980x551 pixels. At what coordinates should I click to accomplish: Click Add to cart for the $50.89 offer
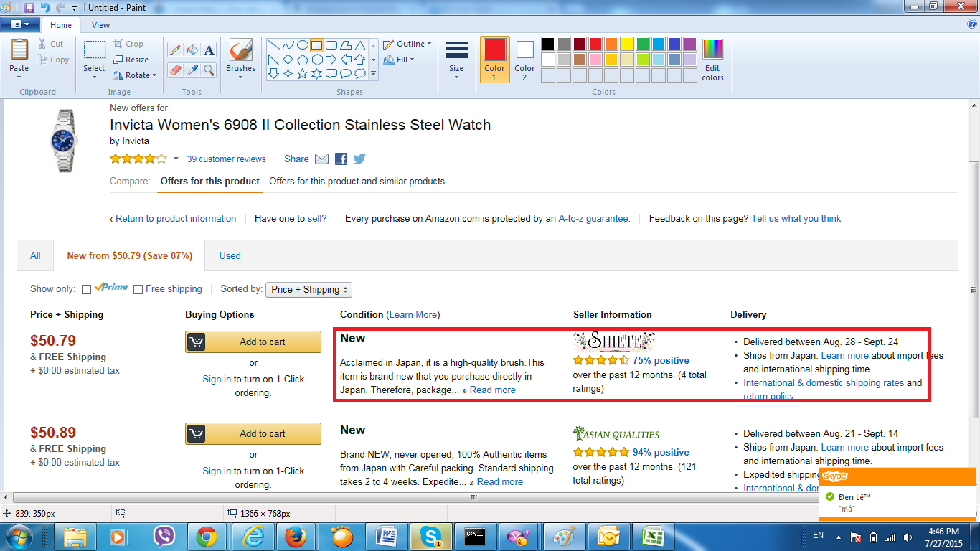pos(253,433)
